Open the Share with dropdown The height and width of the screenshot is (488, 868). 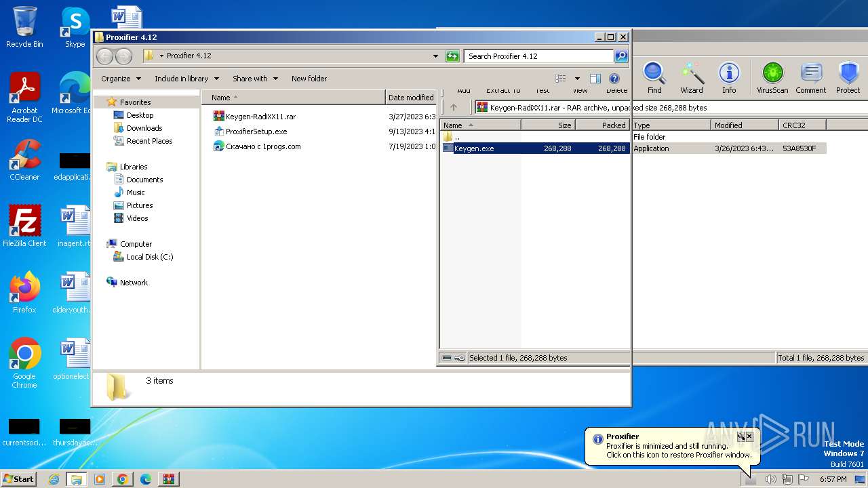pyautogui.click(x=255, y=79)
